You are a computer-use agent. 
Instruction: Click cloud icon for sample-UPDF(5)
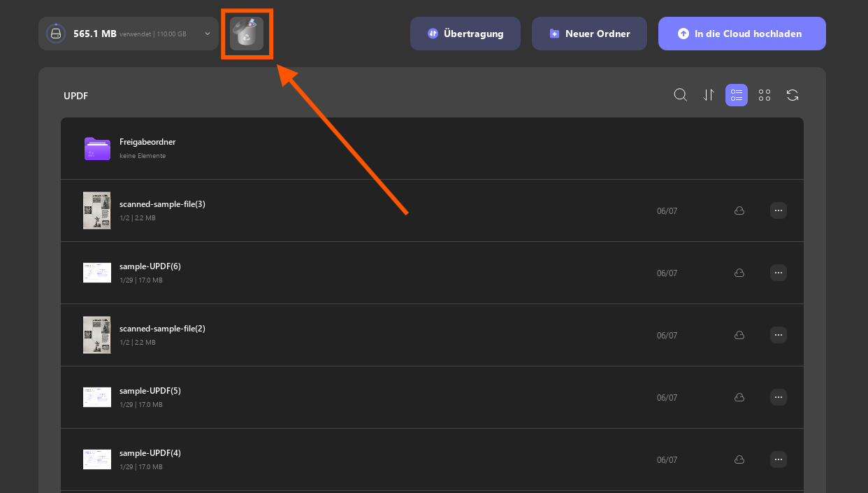click(x=739, y=397)
